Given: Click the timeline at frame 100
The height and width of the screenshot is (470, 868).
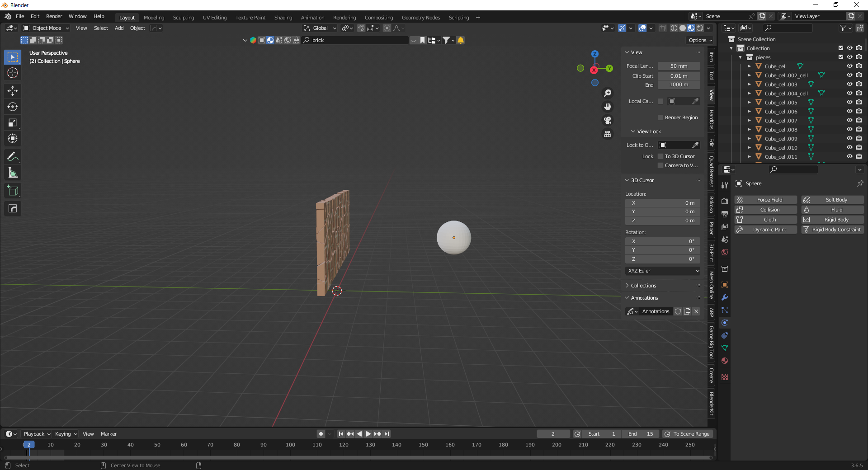Looking at the screenshot, I should (x=290, y=445).
